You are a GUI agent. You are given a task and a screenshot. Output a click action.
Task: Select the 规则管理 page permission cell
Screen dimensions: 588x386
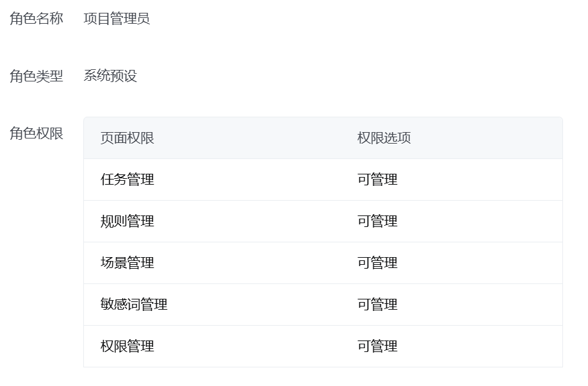pyautogui.click(x=127, y=221)
